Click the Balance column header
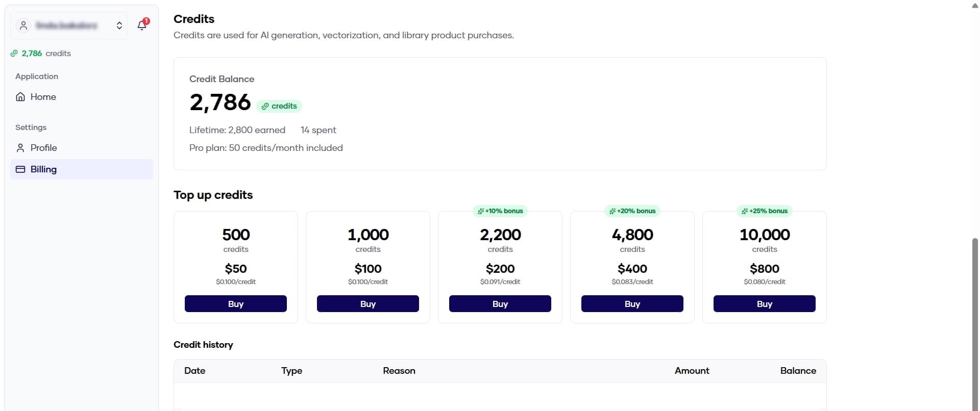 pos(798,371)
